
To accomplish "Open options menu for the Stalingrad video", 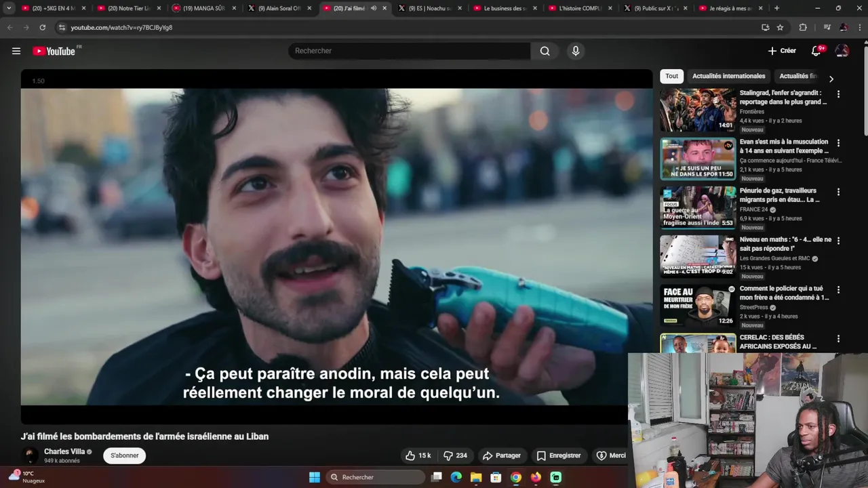I will click(x=838, y=94).
